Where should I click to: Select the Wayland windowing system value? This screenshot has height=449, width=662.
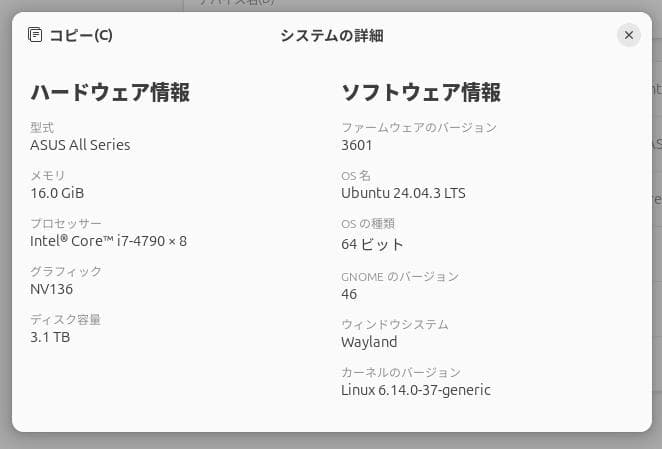369,342
